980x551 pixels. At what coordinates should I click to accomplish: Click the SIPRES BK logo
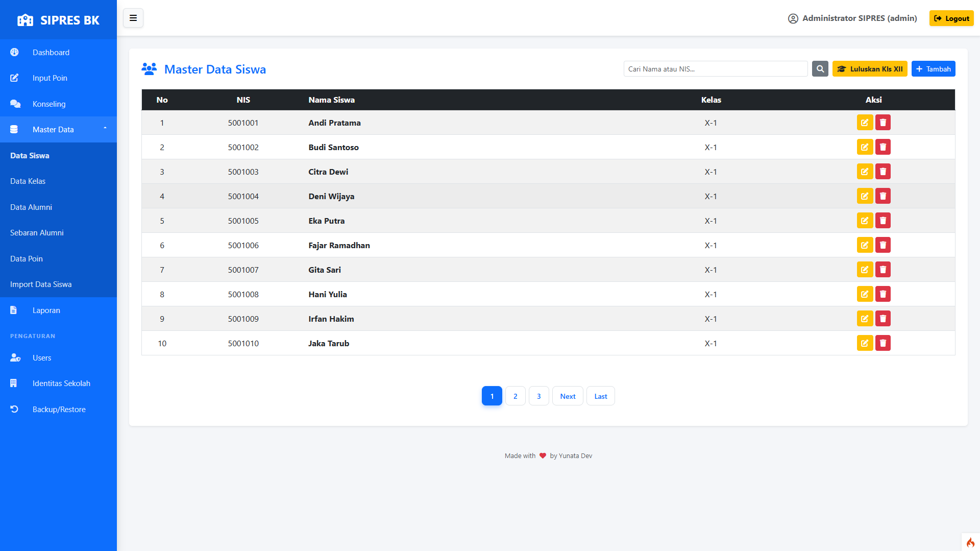[58, 20]
